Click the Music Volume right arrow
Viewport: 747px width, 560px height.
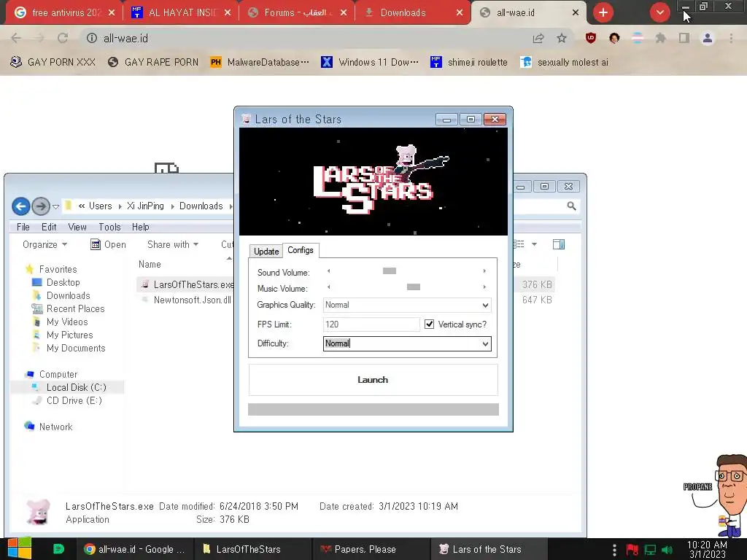tap(484, 287)
